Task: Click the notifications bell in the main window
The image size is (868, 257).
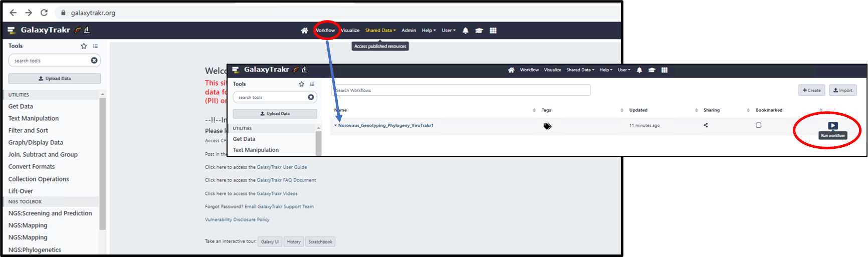Action: pyautogui.click(x=466, y=31)
